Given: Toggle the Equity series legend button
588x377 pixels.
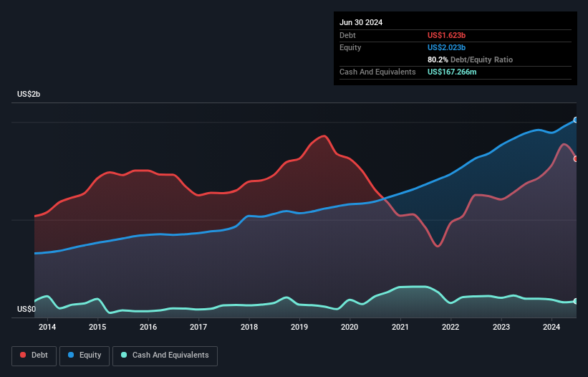Looking at the screenshot, I should point(85,355).
